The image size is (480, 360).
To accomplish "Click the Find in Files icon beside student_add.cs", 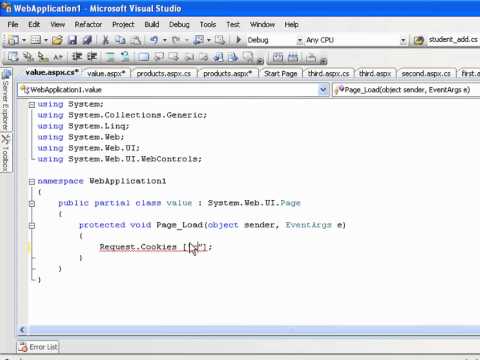I will click(419, 40).
